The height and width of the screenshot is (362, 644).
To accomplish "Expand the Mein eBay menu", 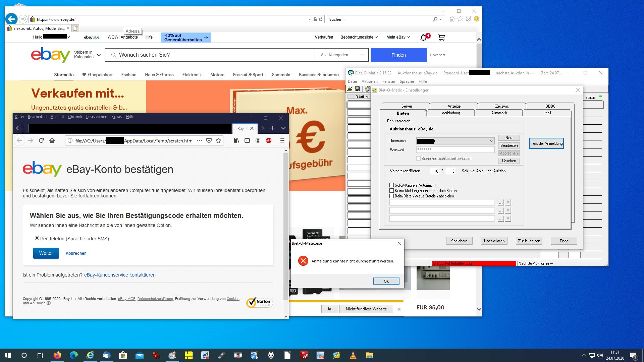I will [398, 37].
